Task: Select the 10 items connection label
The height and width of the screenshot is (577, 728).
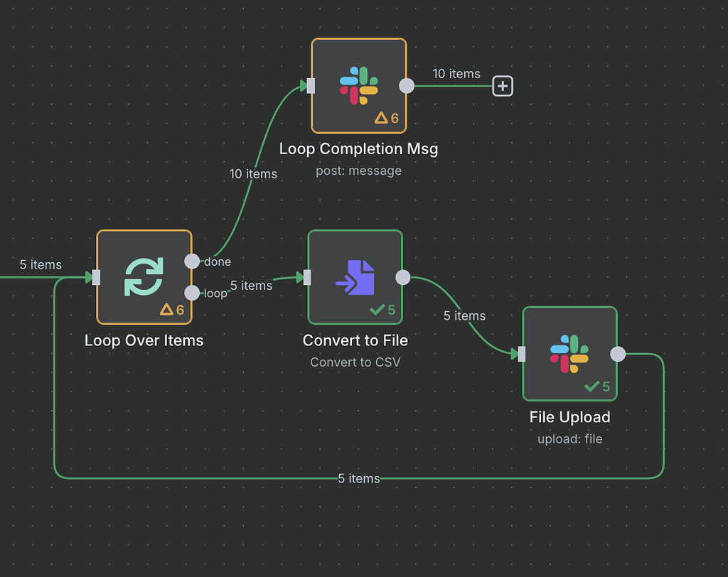Action: pyautogui.click(x=253, y=173)
